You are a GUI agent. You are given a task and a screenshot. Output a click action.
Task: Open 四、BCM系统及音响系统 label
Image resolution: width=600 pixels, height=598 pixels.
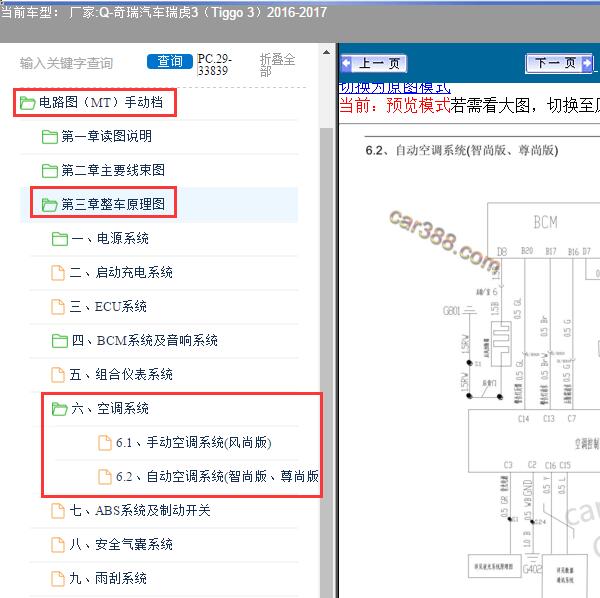[x=145, y=341]
